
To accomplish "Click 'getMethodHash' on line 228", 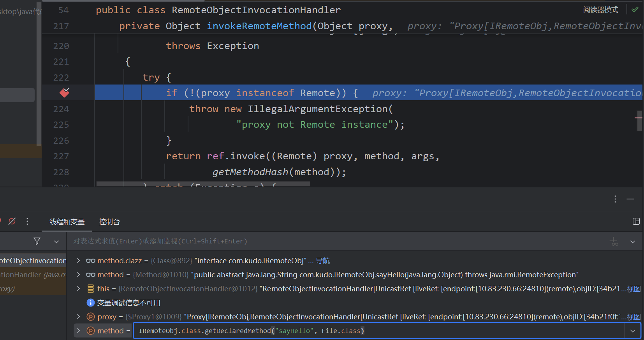I will 250,172.
